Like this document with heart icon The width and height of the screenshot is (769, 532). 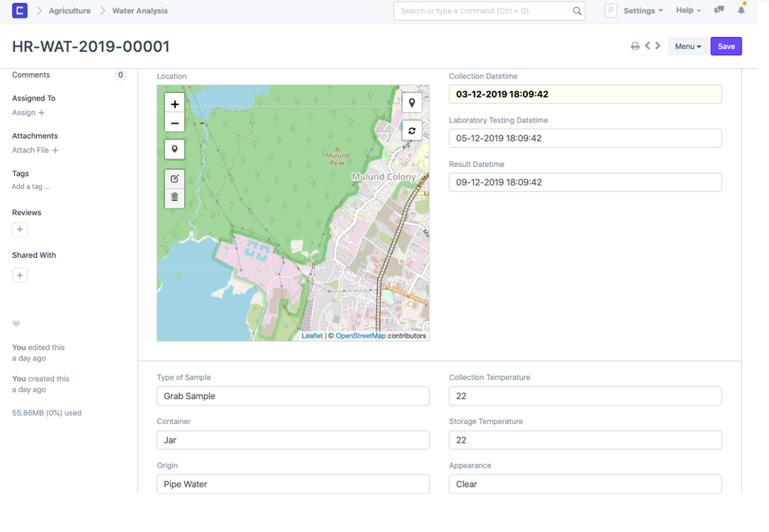[x=16, y=324]
